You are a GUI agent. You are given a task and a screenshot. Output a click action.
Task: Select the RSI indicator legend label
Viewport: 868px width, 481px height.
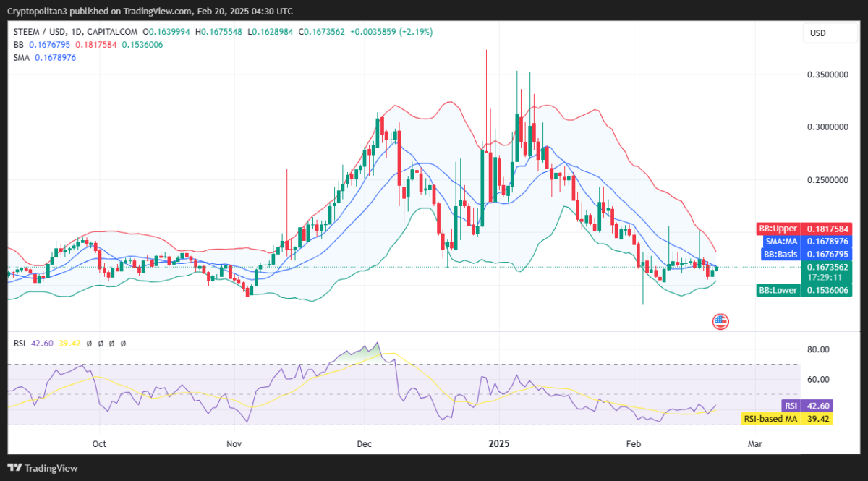pyautogui.click(x=20, y=344)
